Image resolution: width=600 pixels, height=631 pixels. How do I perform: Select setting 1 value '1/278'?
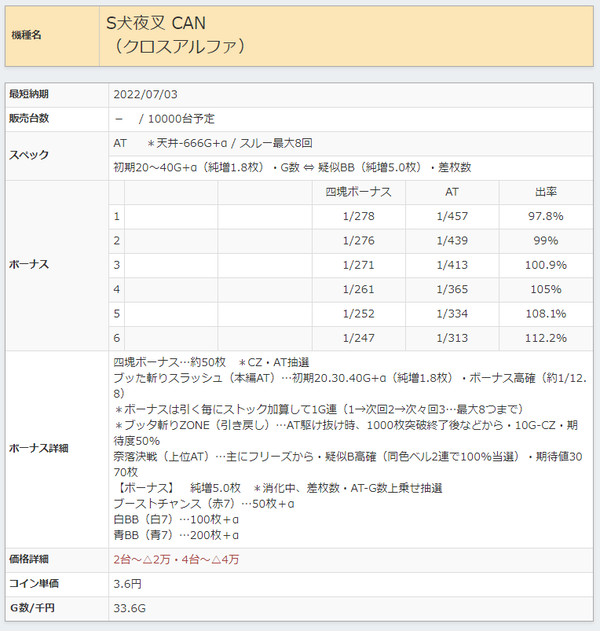pyautogui.click(x=359, y=217)
